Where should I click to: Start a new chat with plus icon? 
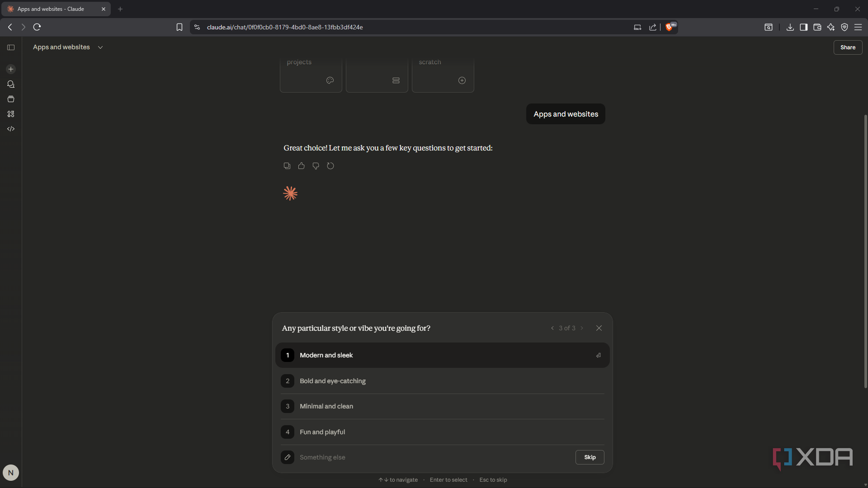point(11,69)
